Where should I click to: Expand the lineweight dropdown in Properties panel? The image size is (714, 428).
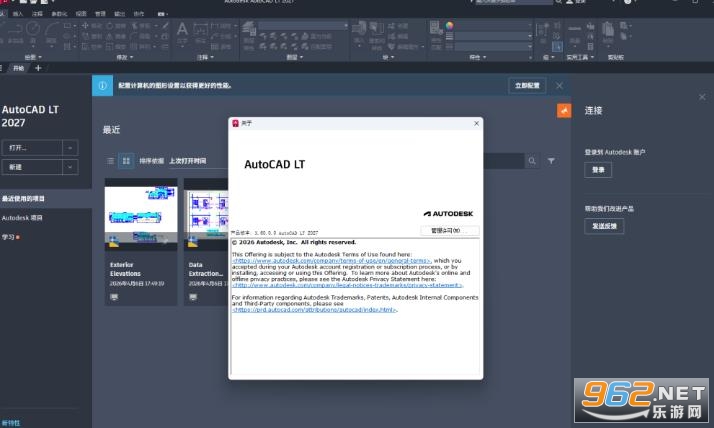(x=530, y=36)
